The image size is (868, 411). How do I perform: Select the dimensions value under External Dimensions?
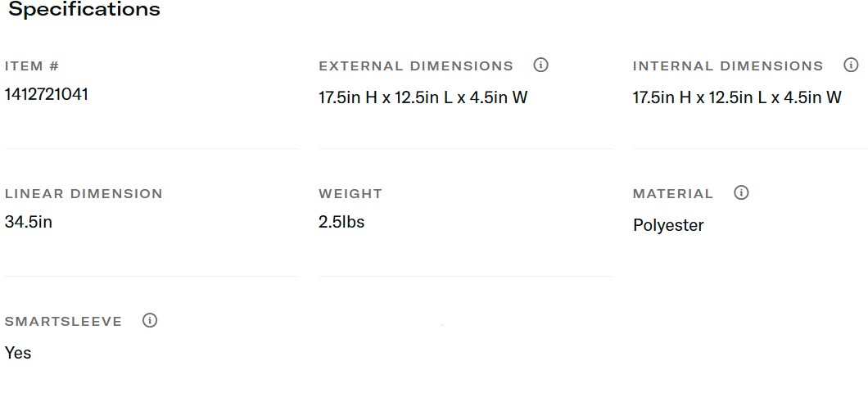(423, 98)
